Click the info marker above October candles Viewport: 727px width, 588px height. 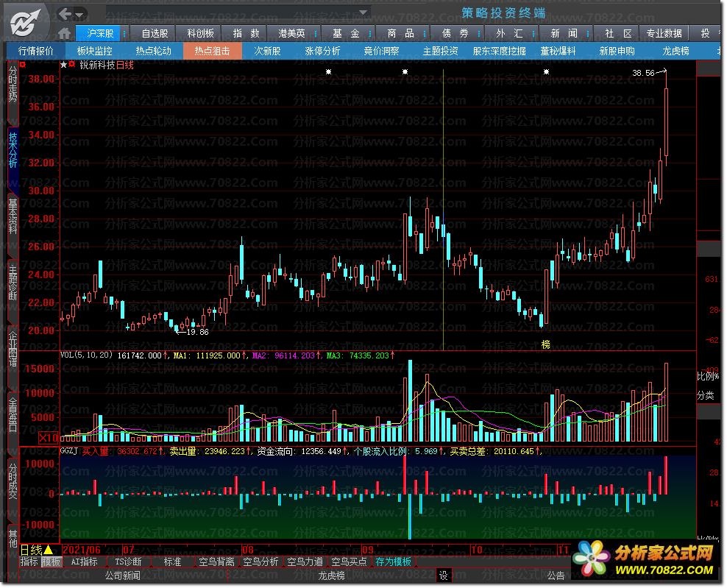coord(546,71)
